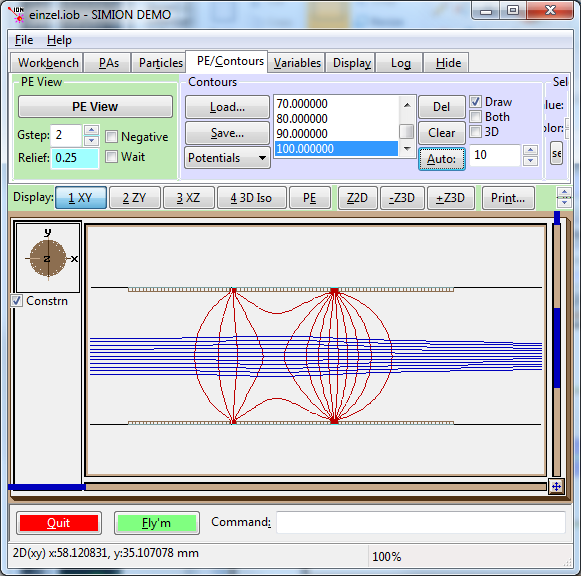This screenshot has width=581, height=576.
Task: Select contour value 100.000000
Action: click(336, 149)
